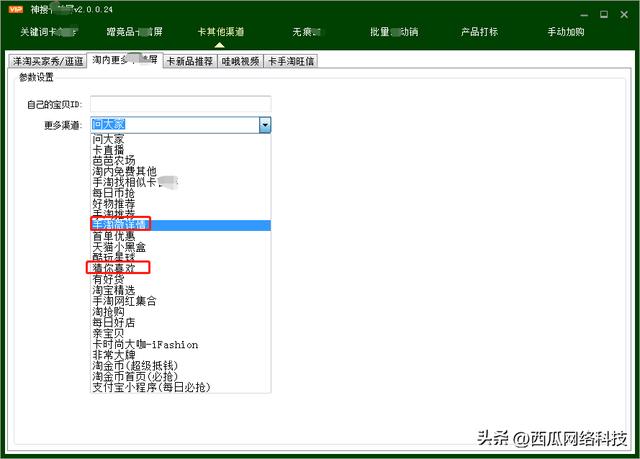Switch to the 哇哦视频 tab
This screenshot has height=459, width=640.
coord(240,62)
